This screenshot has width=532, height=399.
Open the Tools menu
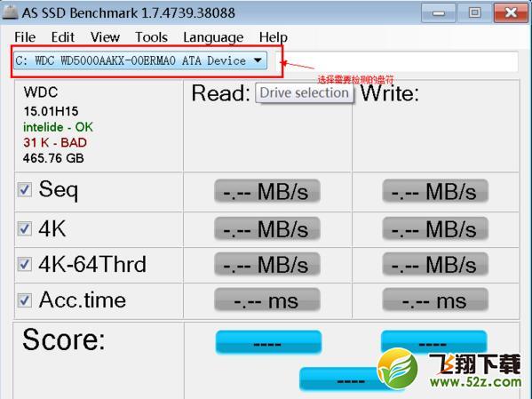pos(151,37)
